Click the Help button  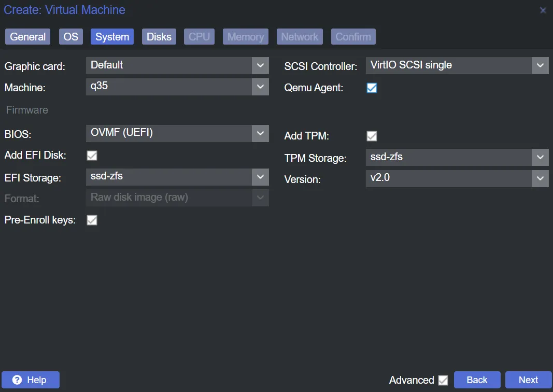click(31, 380)
